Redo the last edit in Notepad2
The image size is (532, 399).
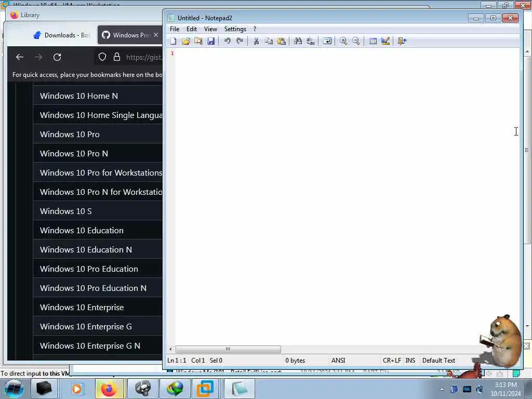click(240, 41)
